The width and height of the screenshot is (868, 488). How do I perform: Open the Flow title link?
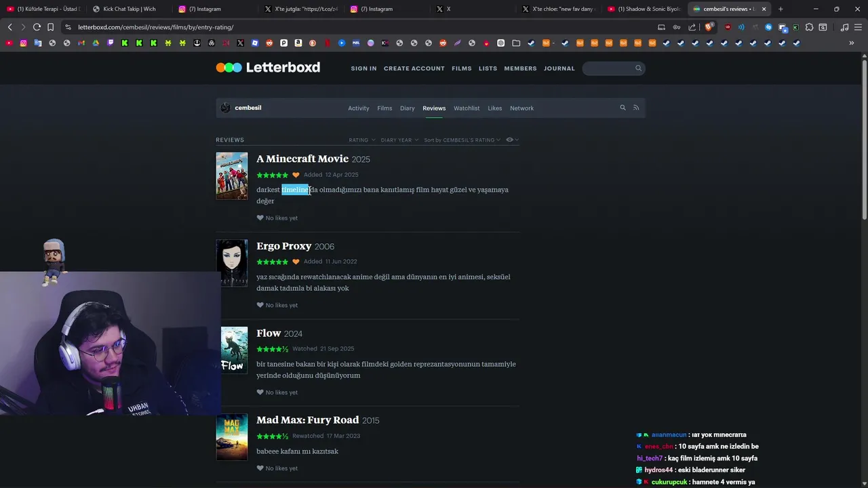point(269,333)
